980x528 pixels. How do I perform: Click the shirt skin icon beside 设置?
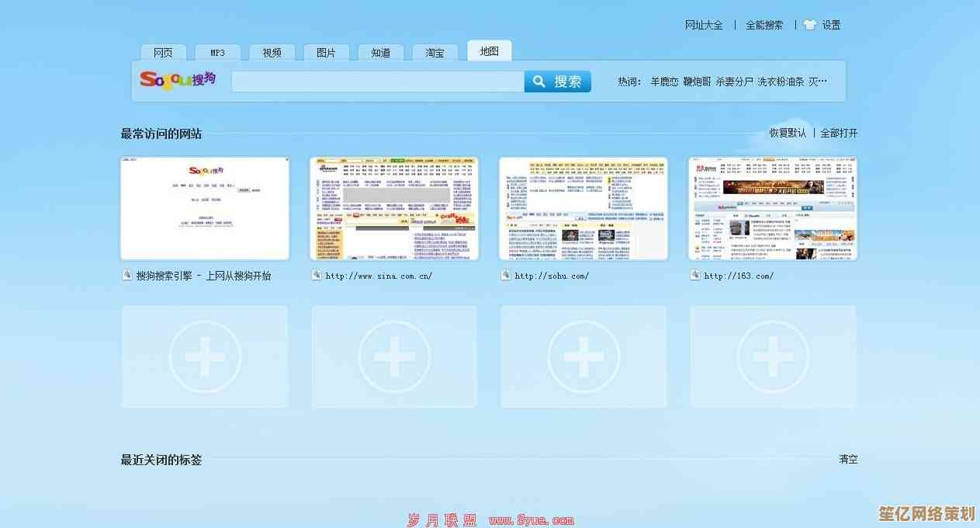810,25
